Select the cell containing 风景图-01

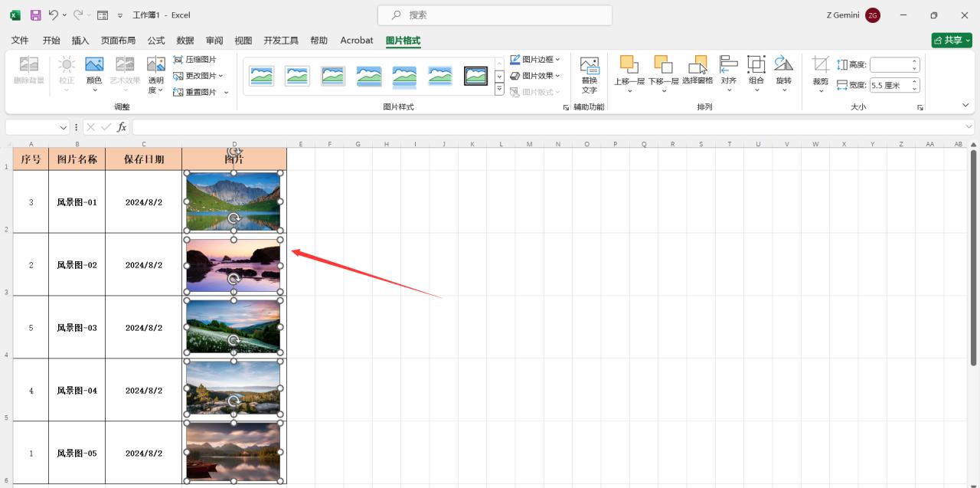77,202
